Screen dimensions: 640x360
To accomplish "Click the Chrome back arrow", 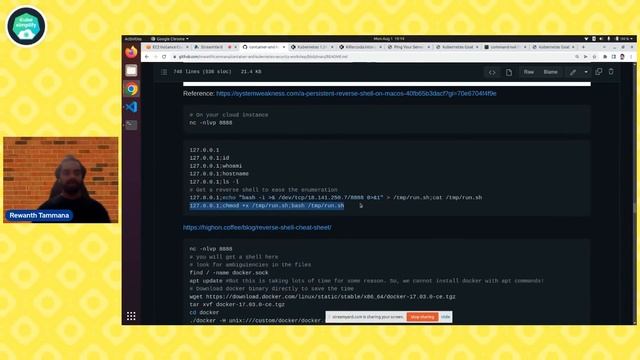I will pos(147,57).
